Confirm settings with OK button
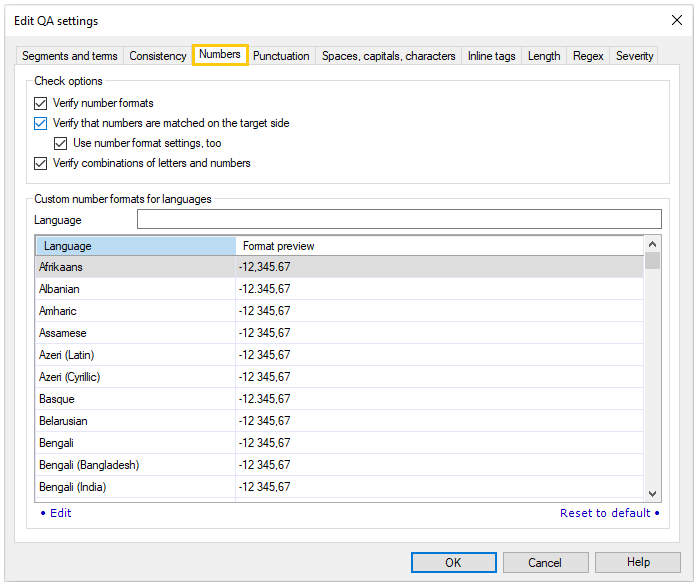The height and width of the screenshot is (587, 698). click(x=454, y=563)
